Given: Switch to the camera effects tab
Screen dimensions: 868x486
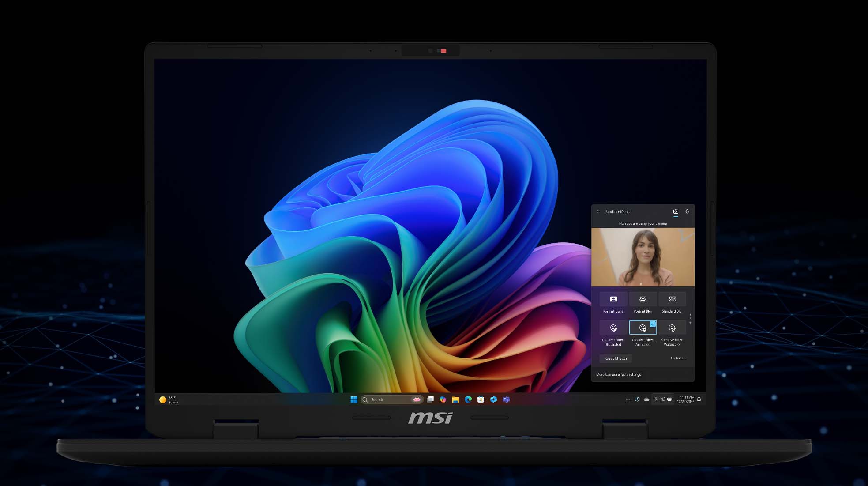Looking at the screenshot, I should (675, 212).
